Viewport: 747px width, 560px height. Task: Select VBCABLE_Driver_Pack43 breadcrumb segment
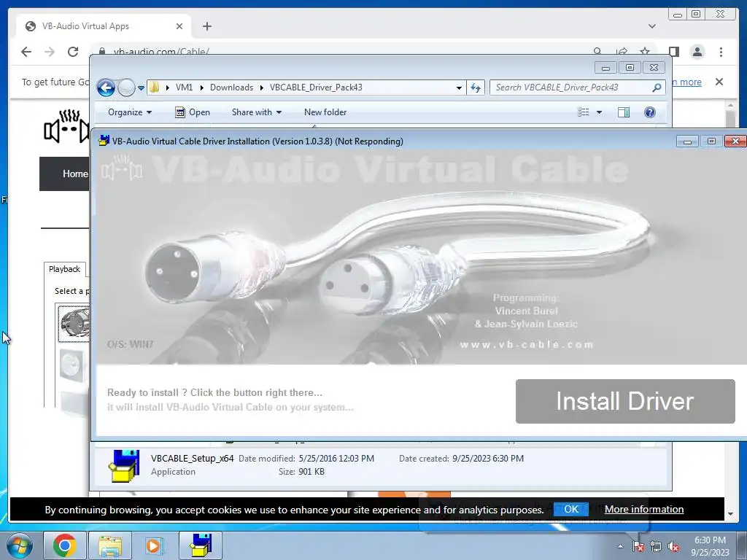(x=316, y=87)
